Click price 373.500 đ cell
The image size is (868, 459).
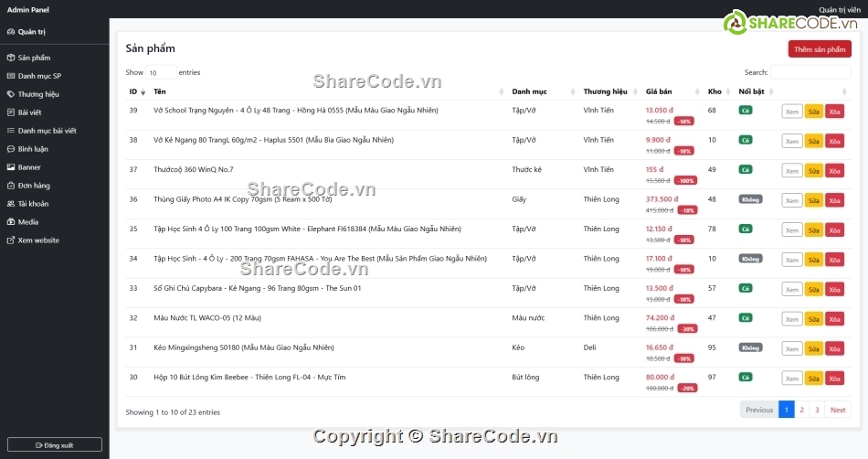coord(662,199)
